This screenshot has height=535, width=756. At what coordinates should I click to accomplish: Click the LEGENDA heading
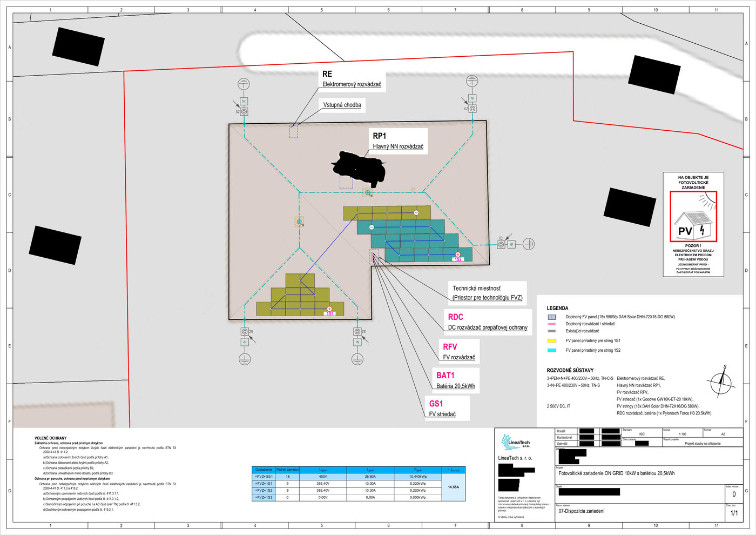pos(557,308)
